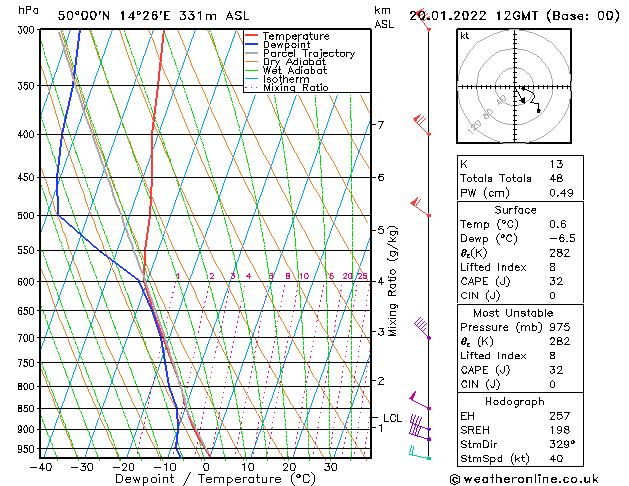Click the grey Parcel Trajectory legend line
The image size is (629, 486).
tap(251, 53)
